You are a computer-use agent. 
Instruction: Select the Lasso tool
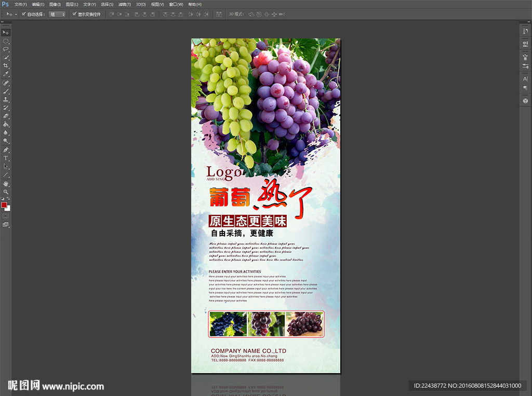(6, 49)
